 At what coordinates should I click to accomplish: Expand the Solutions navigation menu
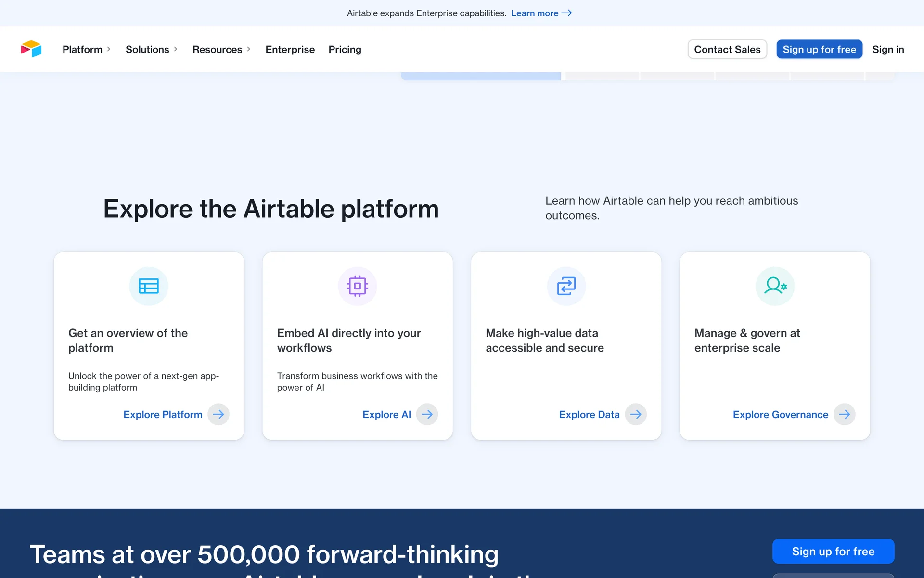point(152,49)
